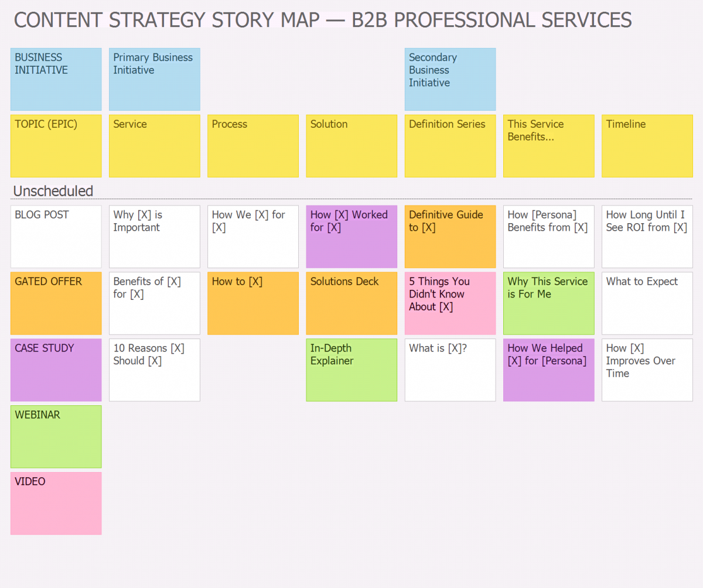The image size is (703, 588).
Task: Click the Unscheduled section heading
Action: click(53, 191)
